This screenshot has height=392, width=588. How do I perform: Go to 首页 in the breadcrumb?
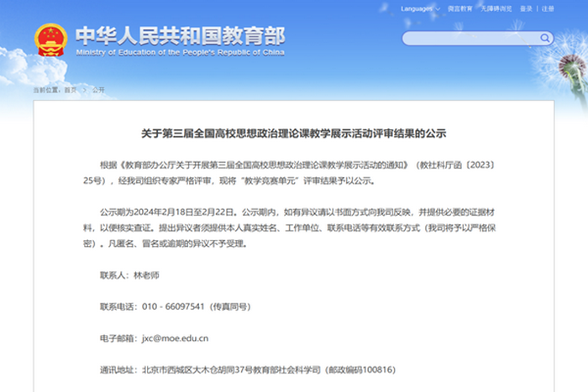71,89
